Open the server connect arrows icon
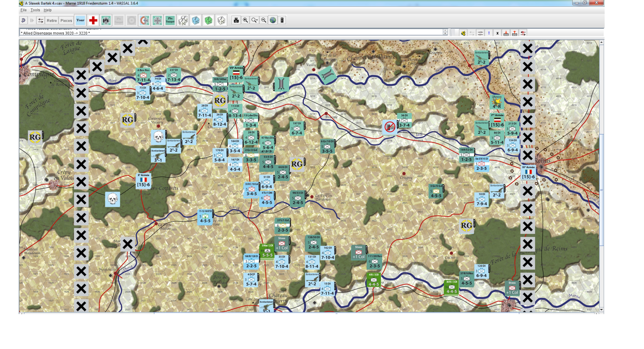The width and height of the screenshot is (644, 349). pos(40,20)
